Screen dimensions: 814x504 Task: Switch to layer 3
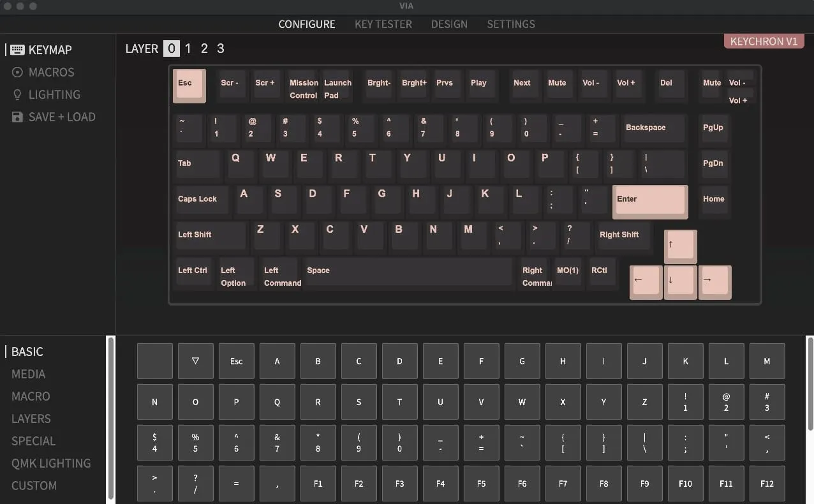tap(220, 48)
